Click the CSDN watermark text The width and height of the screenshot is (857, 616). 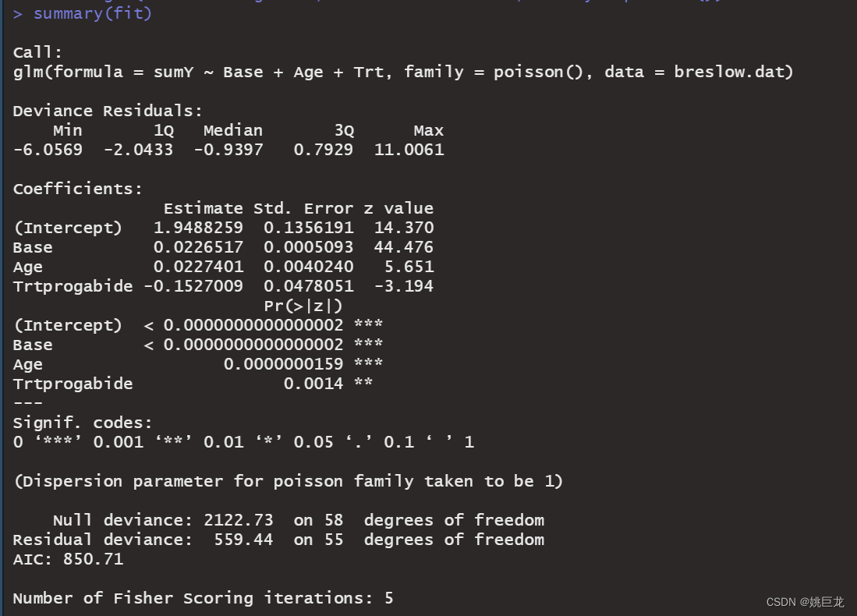click(805, 602)
